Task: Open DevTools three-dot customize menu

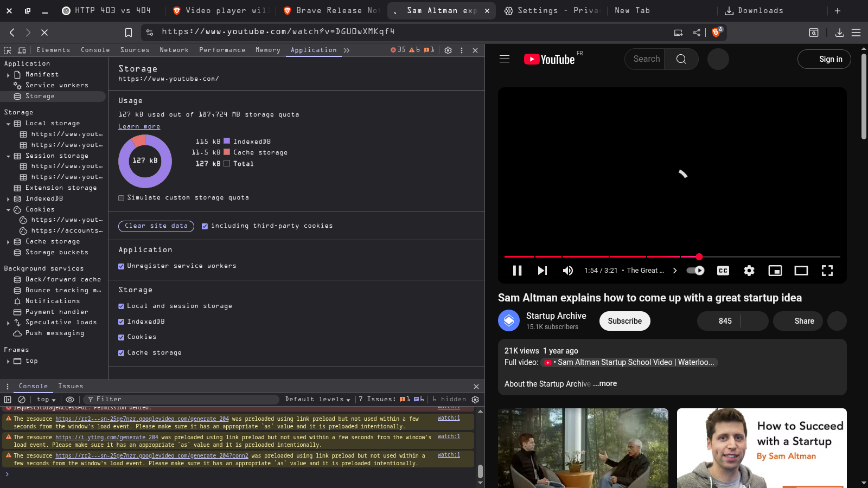Action: pos(462,50)
